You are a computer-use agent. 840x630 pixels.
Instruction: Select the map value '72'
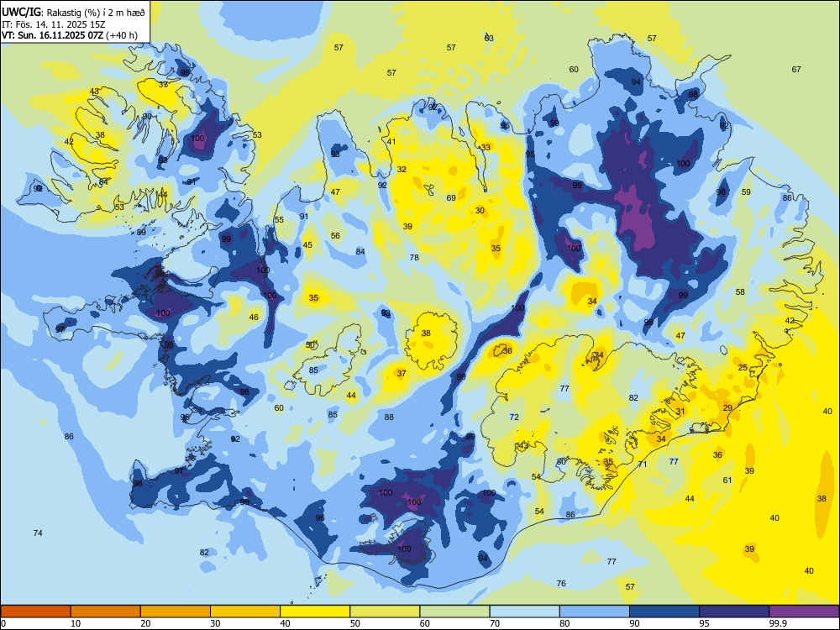click(x=514, y=417)
